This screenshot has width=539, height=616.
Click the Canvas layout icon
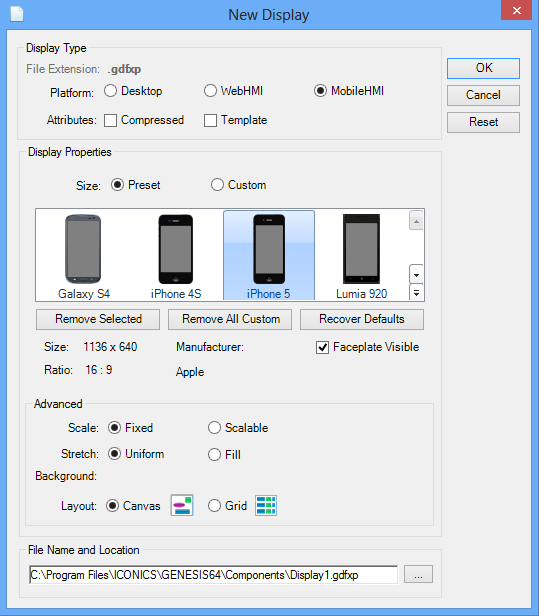point(182,505)
